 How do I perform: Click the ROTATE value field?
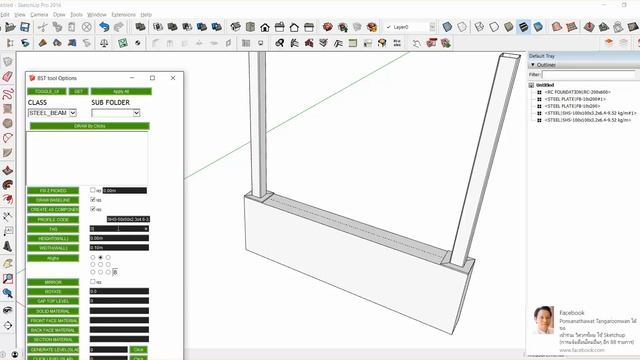pos(119,291)
